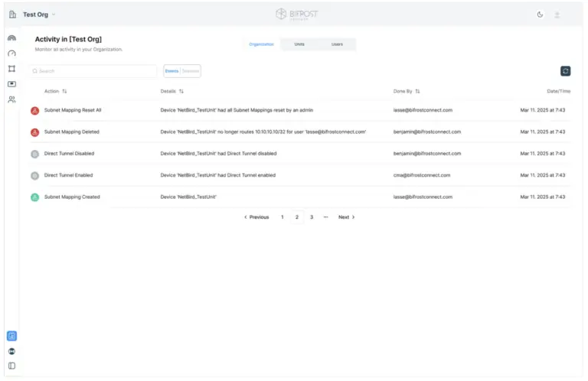The image size is (588, 381).
Task: Open the speedometer dashboard icon in sidebar
Action: point(12,54)
